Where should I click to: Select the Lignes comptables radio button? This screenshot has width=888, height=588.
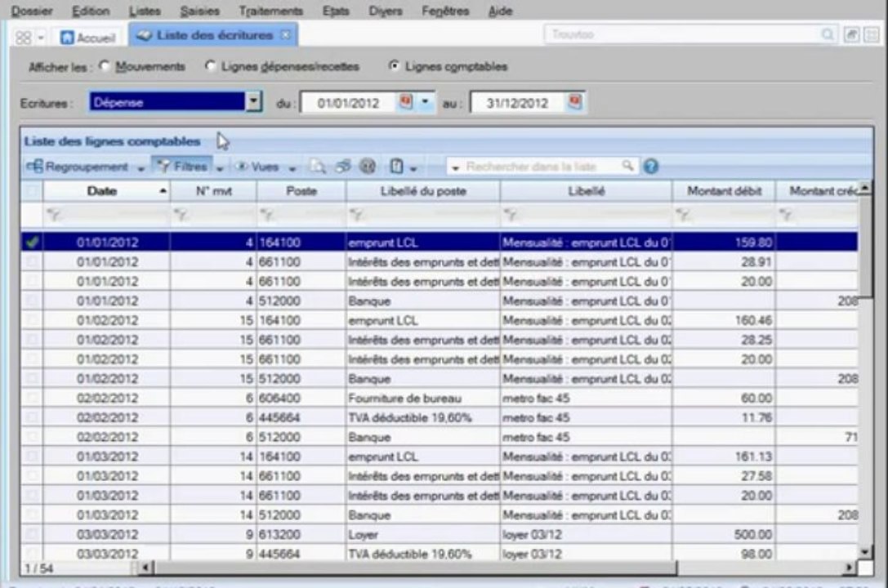(x=394, y=66)
